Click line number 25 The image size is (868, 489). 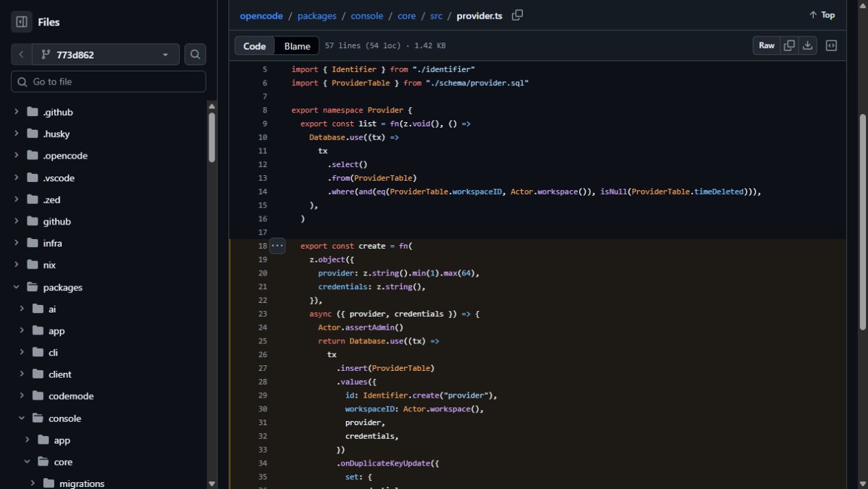click(x=263, y=341)
